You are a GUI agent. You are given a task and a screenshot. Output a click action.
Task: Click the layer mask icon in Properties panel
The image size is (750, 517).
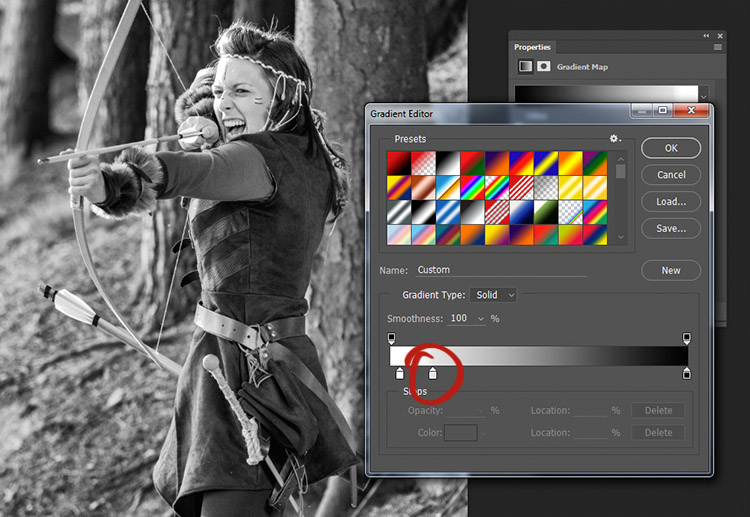point(543,66)
